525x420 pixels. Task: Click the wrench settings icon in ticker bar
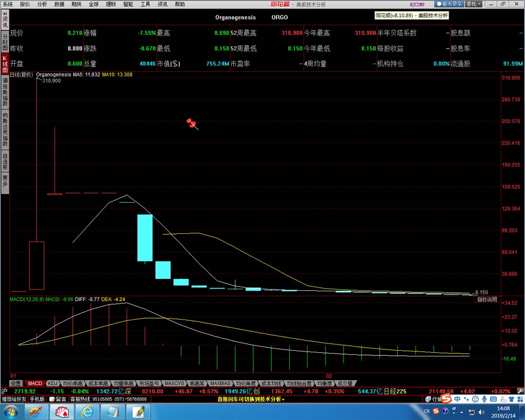tap(520, 391)
